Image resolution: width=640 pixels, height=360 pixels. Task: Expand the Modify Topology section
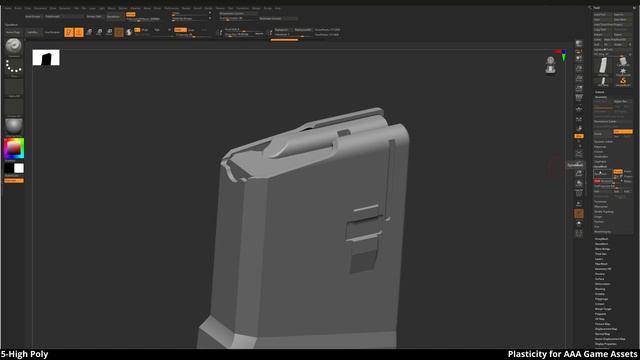(604, 211)
